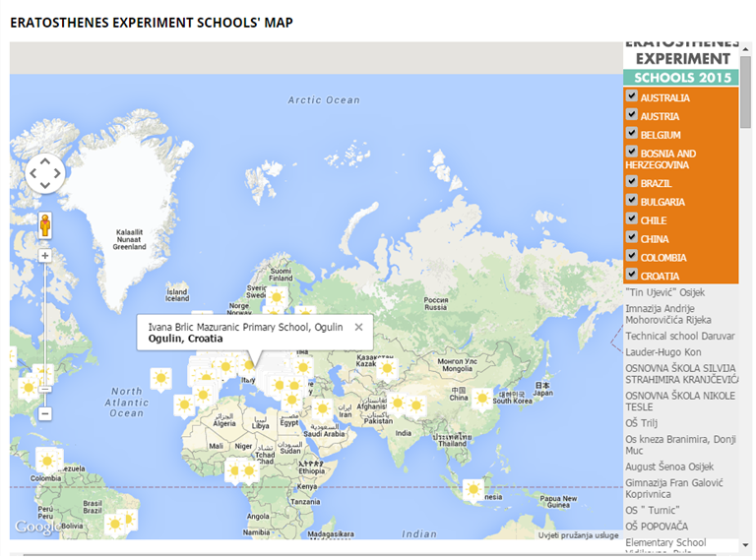The width and height of the screenshot is (756, 560).
Task: Uncheck the CHILE checkbox
Action: pyautogui.click(x=632, y=218)
